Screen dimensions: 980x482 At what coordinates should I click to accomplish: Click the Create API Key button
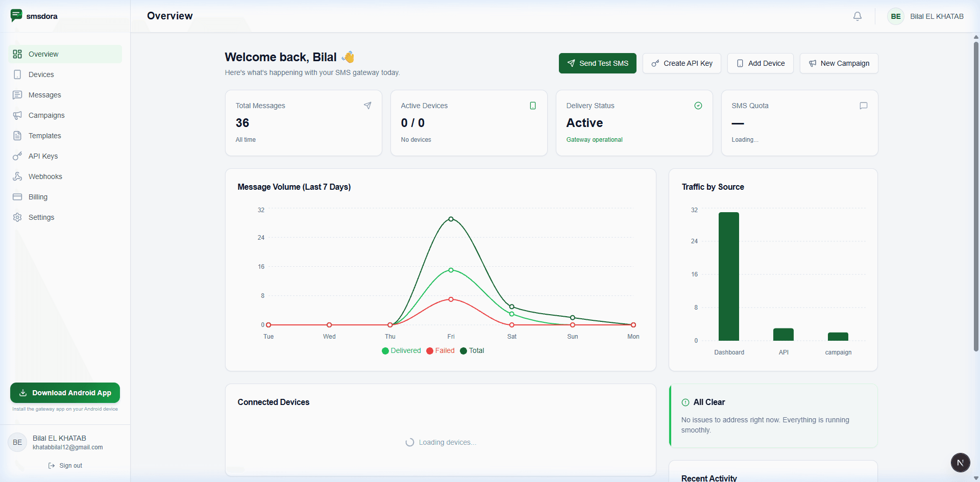(681, 63)
